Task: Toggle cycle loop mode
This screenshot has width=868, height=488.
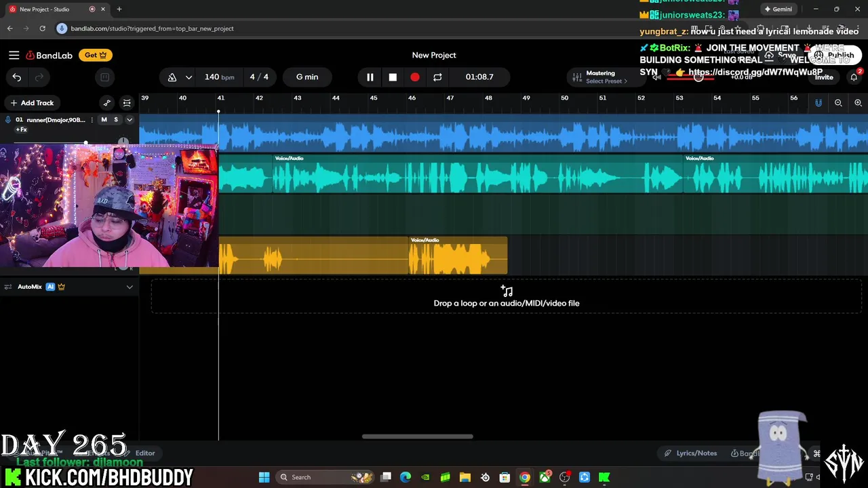Action: coord(437,77)
